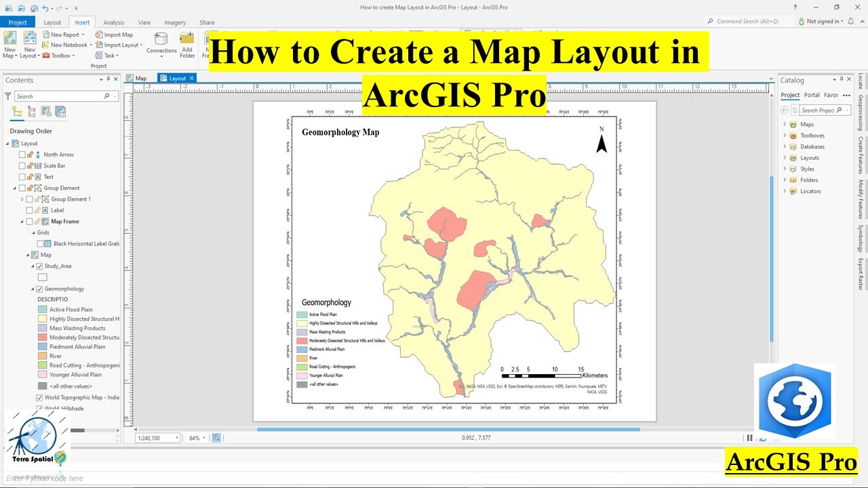Select the fourth Contents list view icon
The height and width of the screenshot is (488, 868).
60,112
